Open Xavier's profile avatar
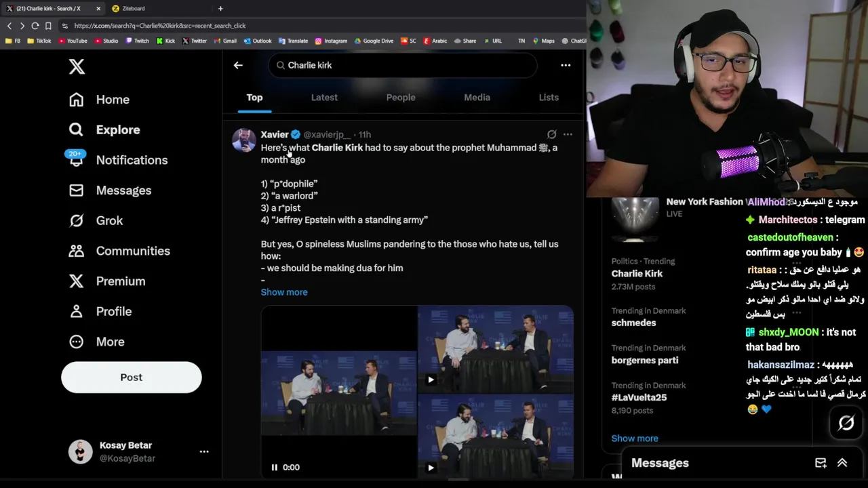This screenshot has height=488, width=868. (243, 140)
